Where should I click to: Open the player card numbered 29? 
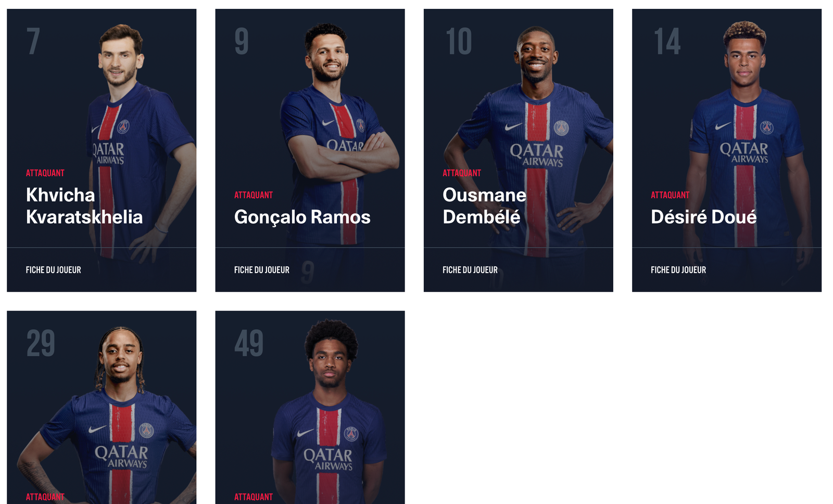102,407
